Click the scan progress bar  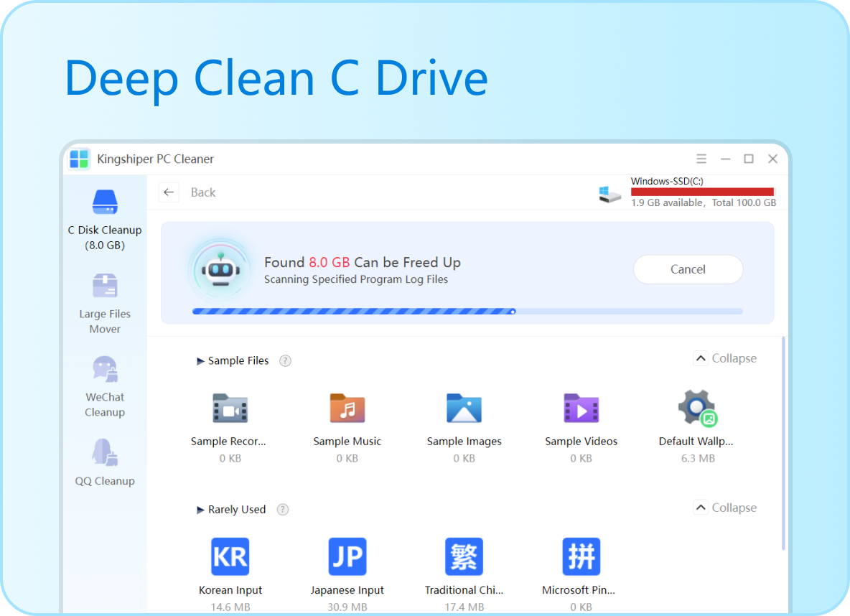pos(467,312)
